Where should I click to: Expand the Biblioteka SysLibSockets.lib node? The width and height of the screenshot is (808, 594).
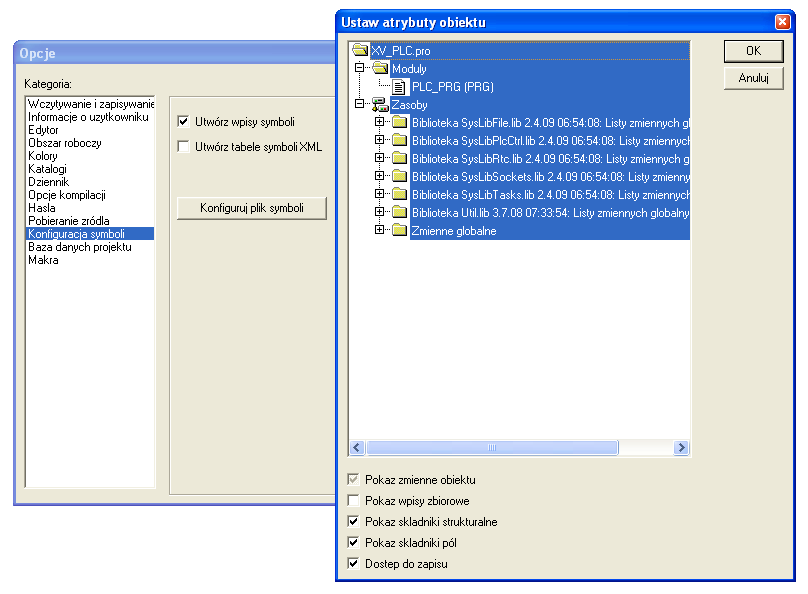pyautogui.click(x=380, y=176)
